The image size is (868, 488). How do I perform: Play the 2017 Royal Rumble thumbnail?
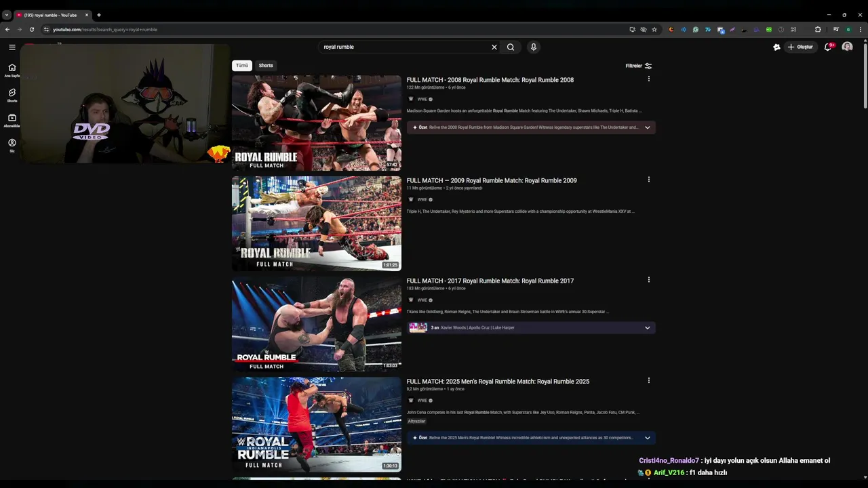317,323
